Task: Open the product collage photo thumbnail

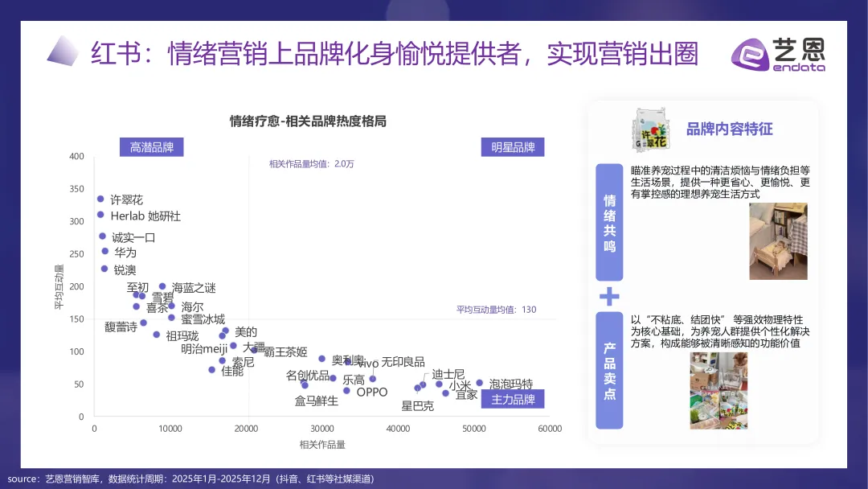Action: coord(719,391)
